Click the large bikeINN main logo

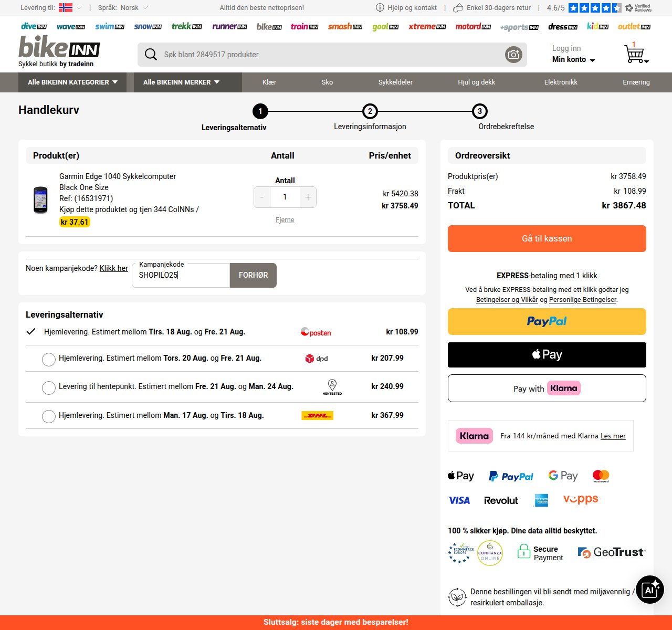click(59, 47)
